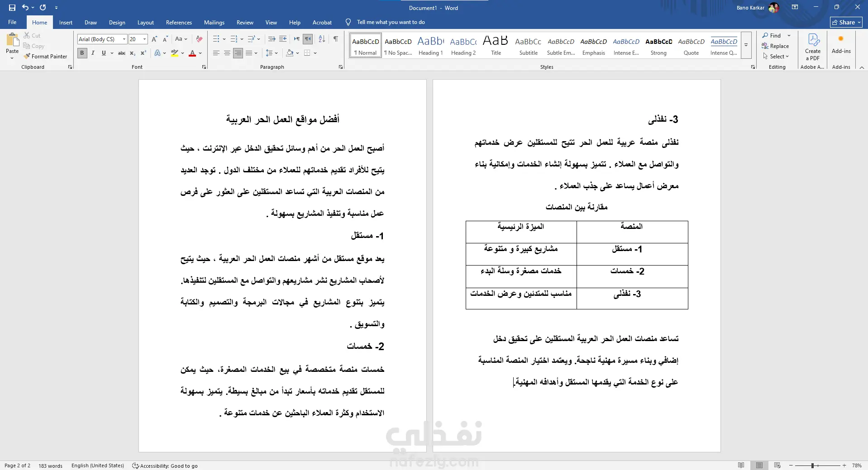Click the Paste clipboard icon

point(12,40)
